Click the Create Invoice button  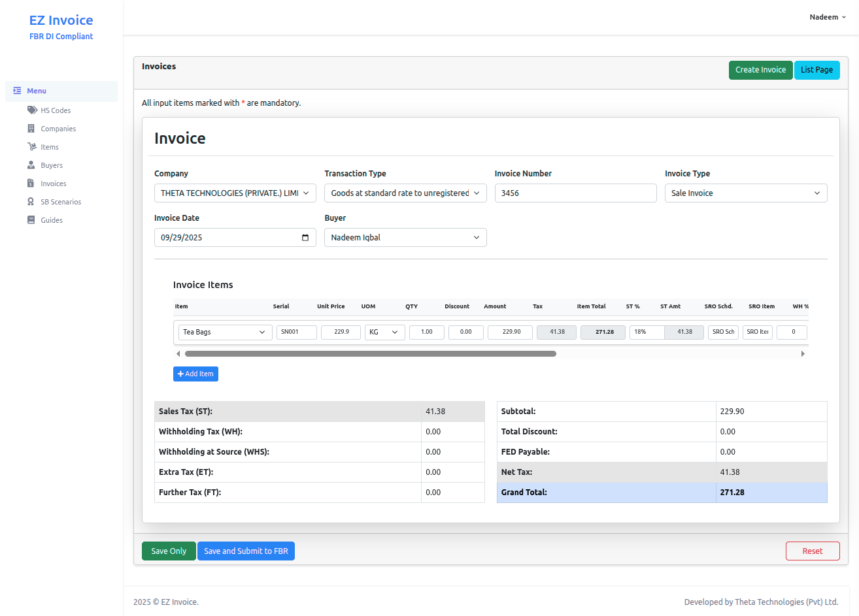pos(760,70)
